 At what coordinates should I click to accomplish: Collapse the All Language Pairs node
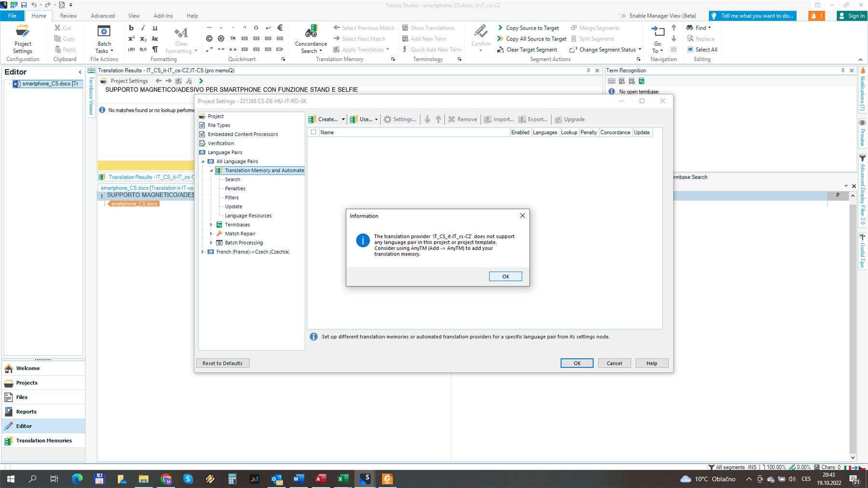(203, 162)
